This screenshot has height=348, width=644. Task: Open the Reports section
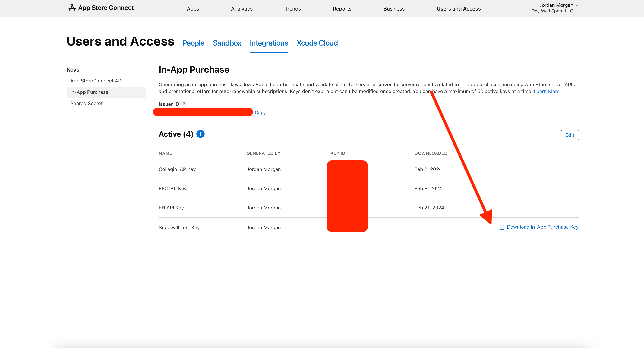(x=342, y=9)
